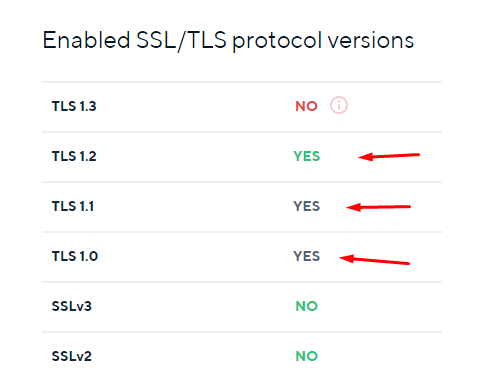Click the red arrow pointing at TLS 1.0

pyautogui.click(x=374, y=259)
